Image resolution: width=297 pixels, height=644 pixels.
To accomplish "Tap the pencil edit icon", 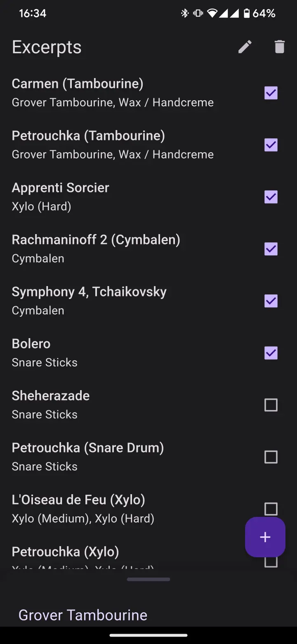I will click(245, 47).
